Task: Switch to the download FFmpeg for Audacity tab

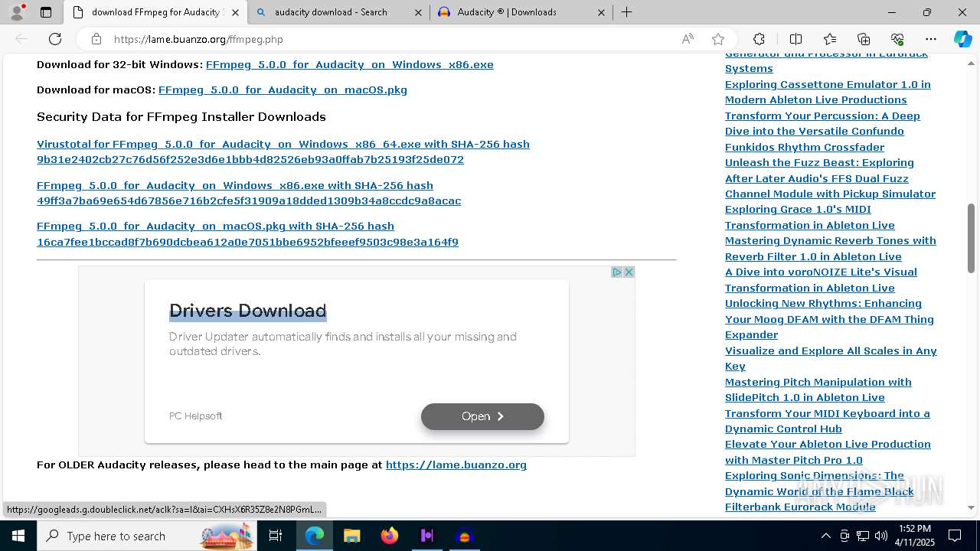Action: 157,12
